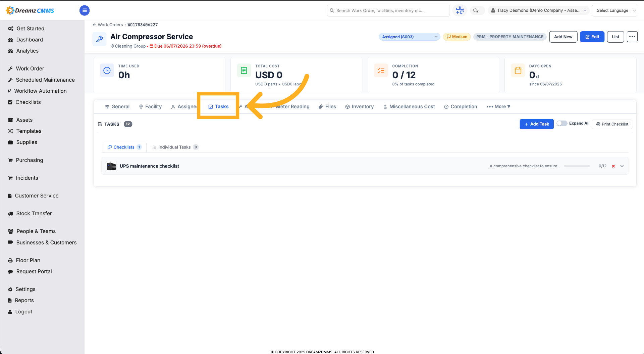The height and width of the screenshot is (354, 644).
Task: Open Settings from sidebar
Action: pyautogui.click(x=25, y=289)
